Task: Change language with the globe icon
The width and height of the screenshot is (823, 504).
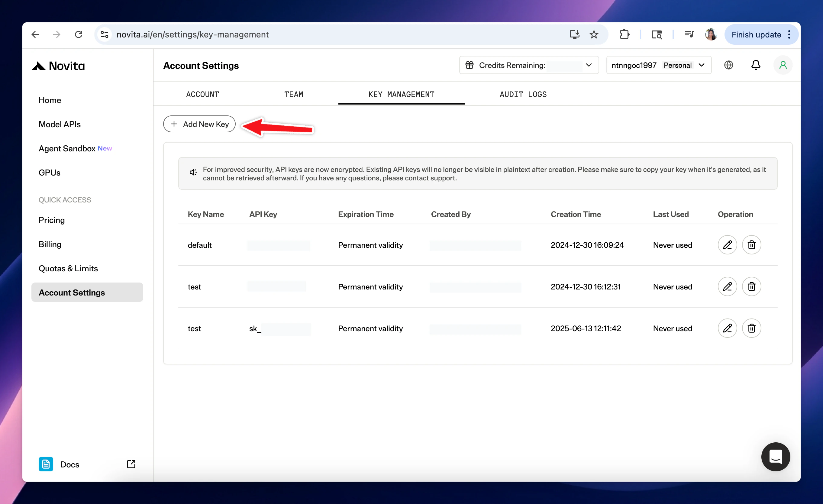Action: 728,65
